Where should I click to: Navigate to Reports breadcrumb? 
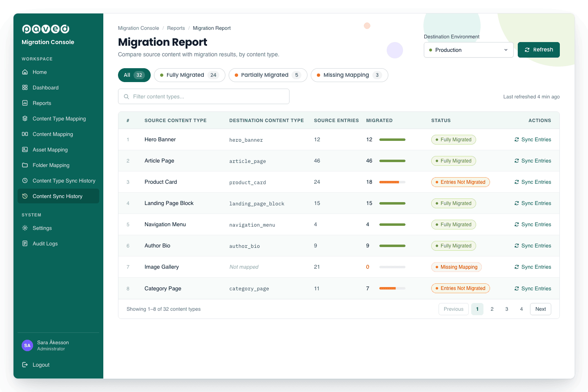176,28
